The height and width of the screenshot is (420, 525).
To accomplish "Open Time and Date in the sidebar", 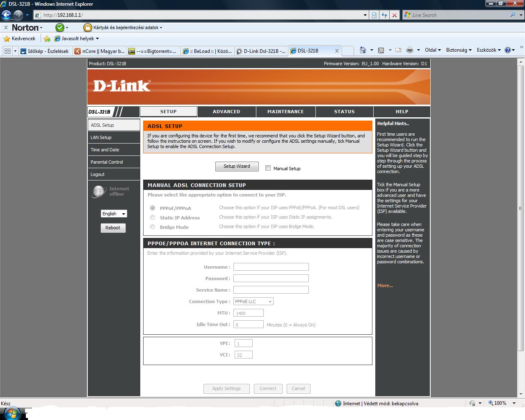I will 114,150.
